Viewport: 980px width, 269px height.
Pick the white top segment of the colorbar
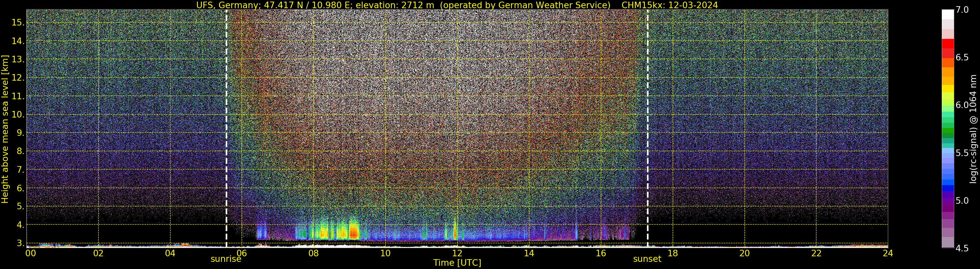click(x=948, y=14)
